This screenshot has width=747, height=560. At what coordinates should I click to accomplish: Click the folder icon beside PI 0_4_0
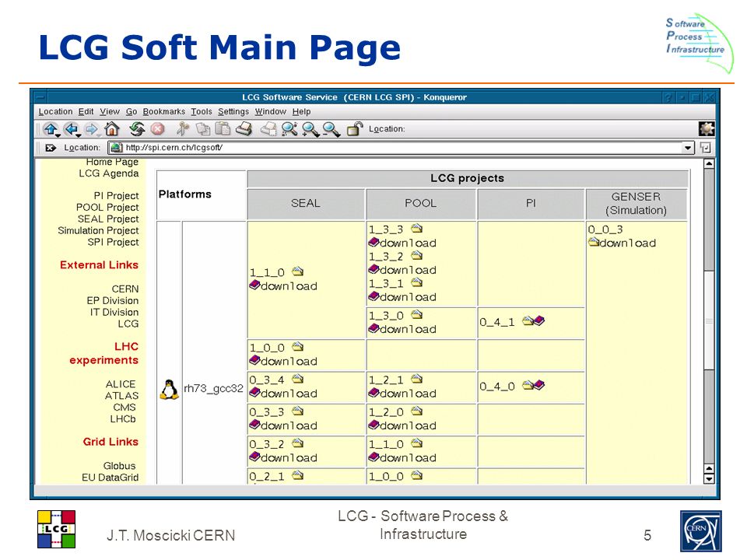[528, 385]
